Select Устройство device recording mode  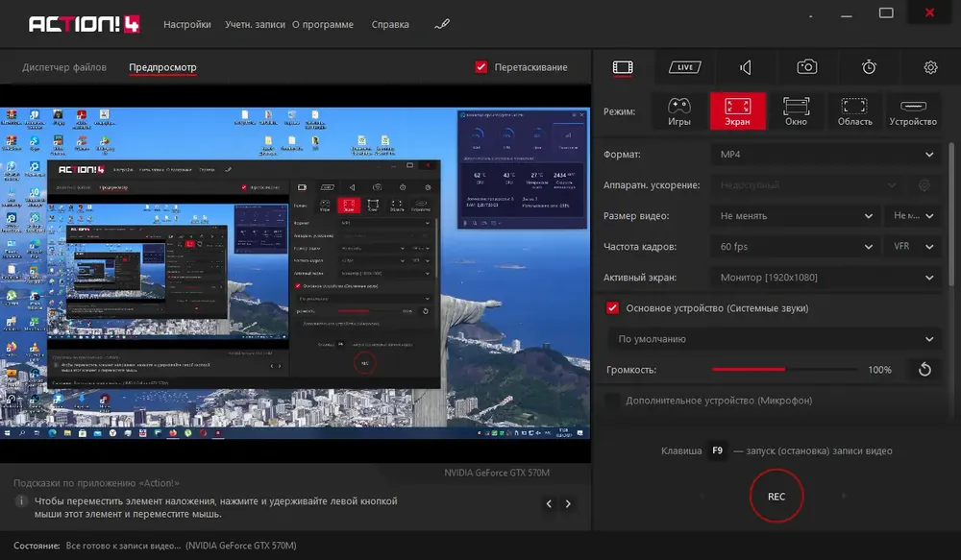913,110
